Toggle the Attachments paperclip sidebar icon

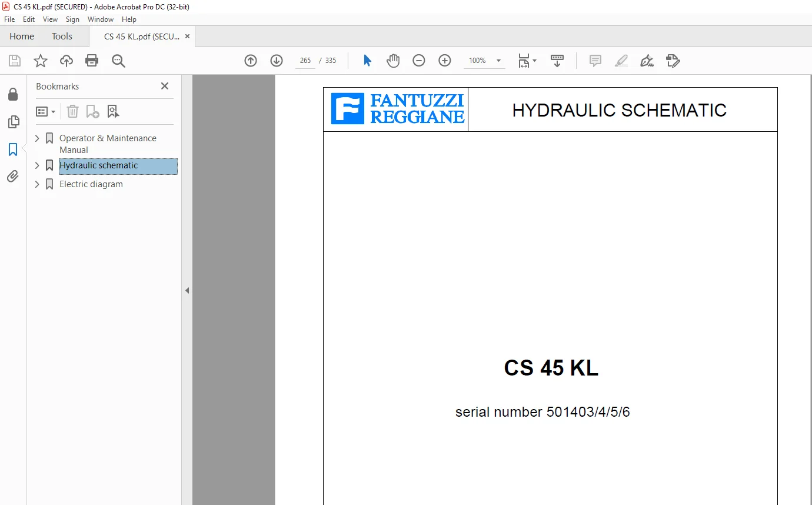point(13,176)
